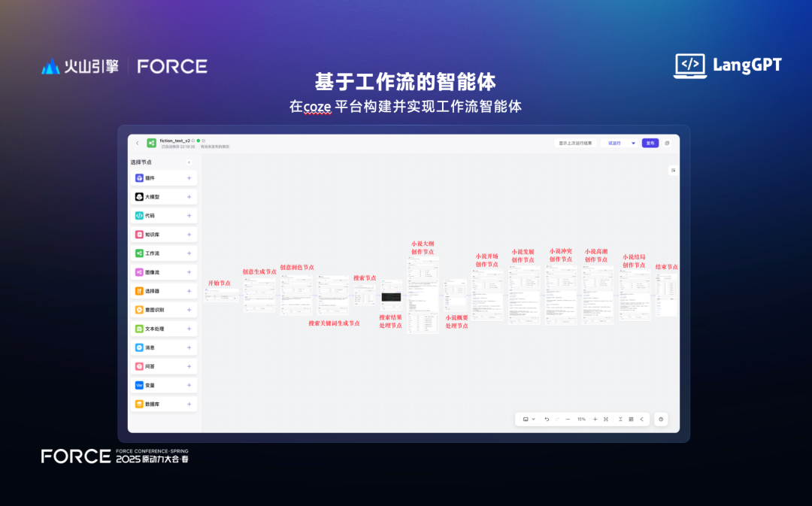Redo the canvas action
812x506 pixels.
557,420
